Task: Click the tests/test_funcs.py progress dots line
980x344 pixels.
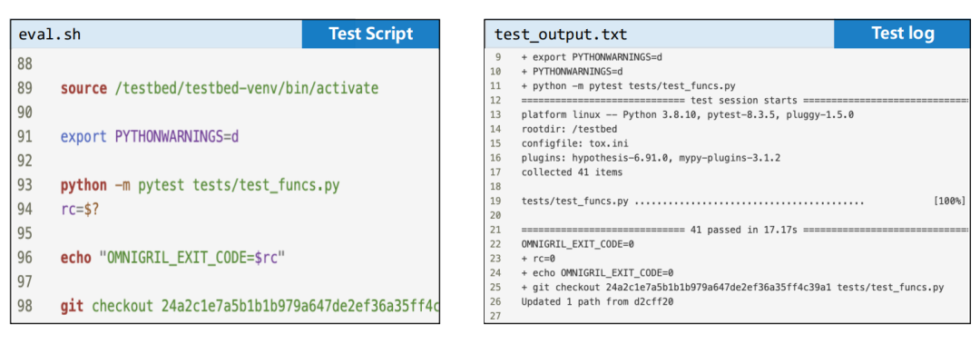Action: point(692,201)
